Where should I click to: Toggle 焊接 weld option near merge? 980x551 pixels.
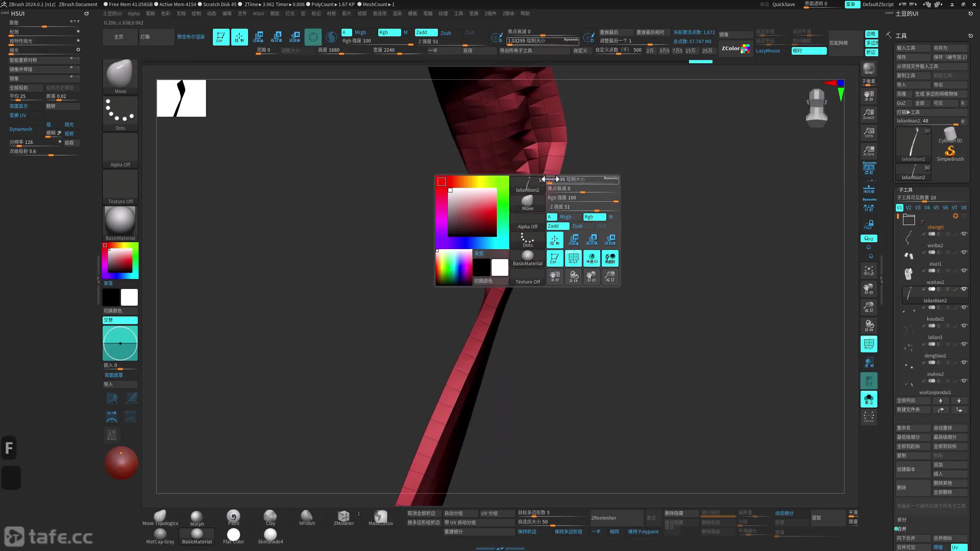click(938, 547)
